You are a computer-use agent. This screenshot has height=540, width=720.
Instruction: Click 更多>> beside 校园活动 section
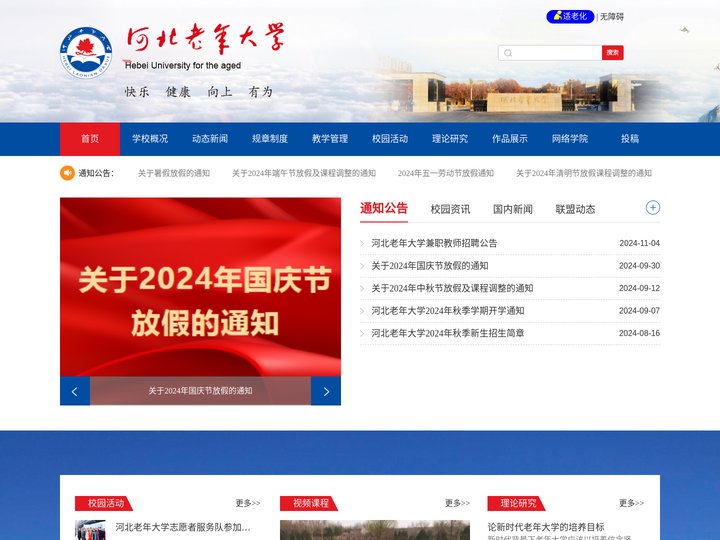[248, 503]
